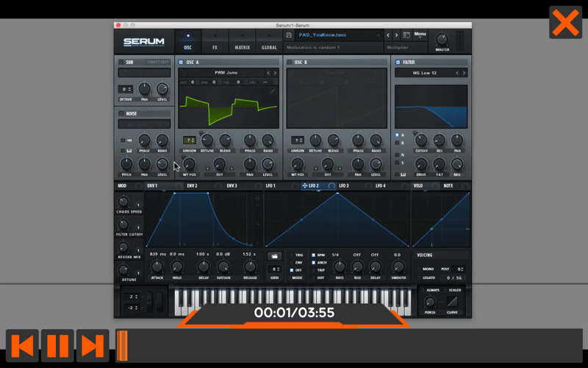Close the video player with orange X
Screen dimensions: 588x368
(565, 22)
